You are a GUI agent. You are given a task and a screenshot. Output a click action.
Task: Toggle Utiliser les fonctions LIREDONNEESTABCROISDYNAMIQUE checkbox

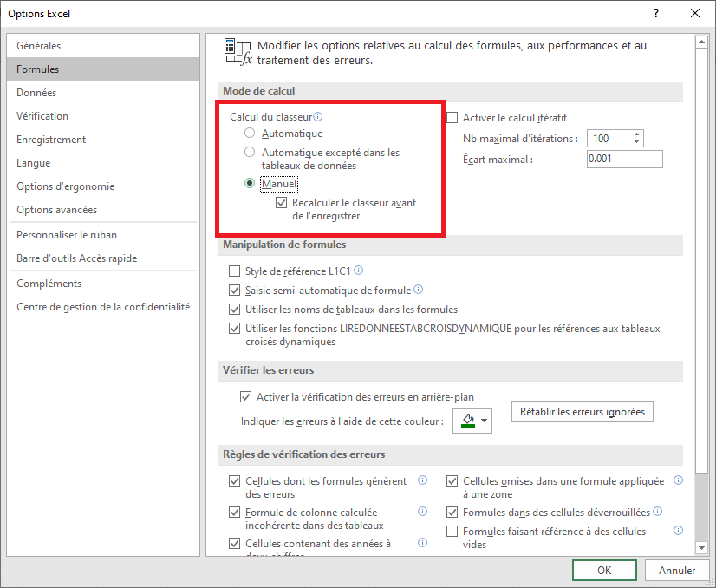234,329
